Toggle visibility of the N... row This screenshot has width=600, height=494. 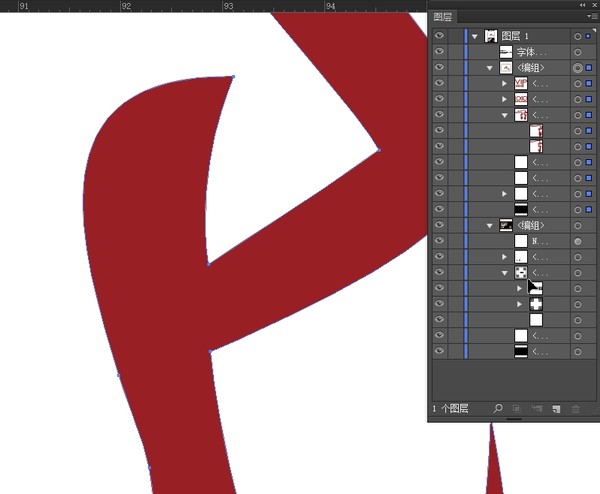coord(439,240)
